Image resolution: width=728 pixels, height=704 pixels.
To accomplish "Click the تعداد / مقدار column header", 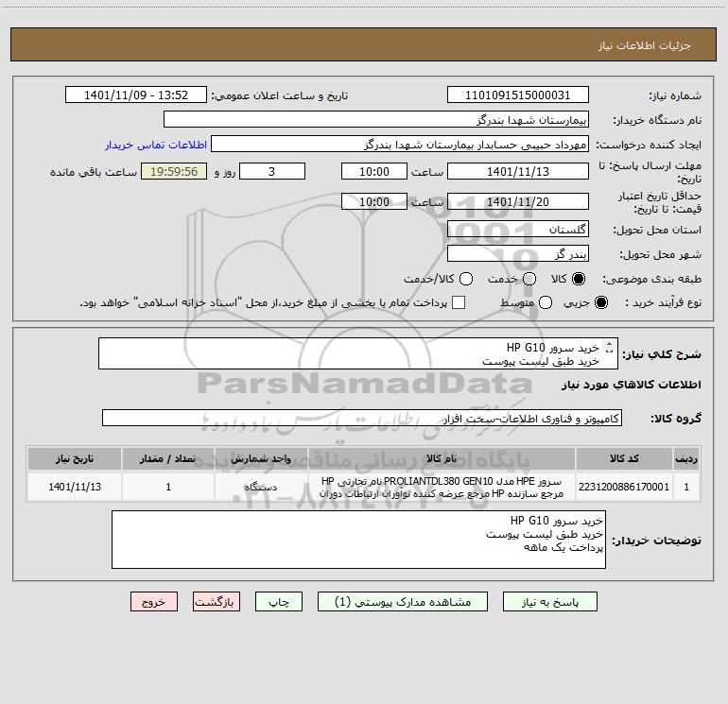I will click(168, 458).
